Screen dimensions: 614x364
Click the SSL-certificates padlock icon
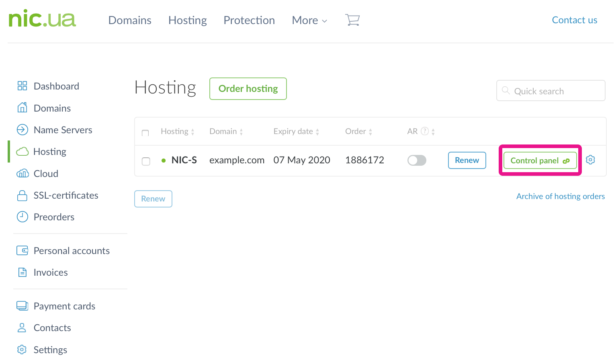pos(22,195)
